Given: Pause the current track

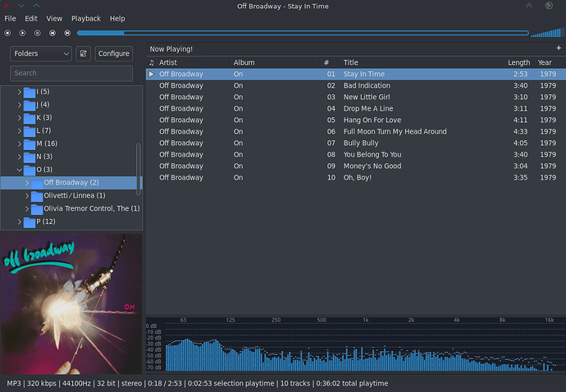Looking at the screenshot, I should pos(37,34).
